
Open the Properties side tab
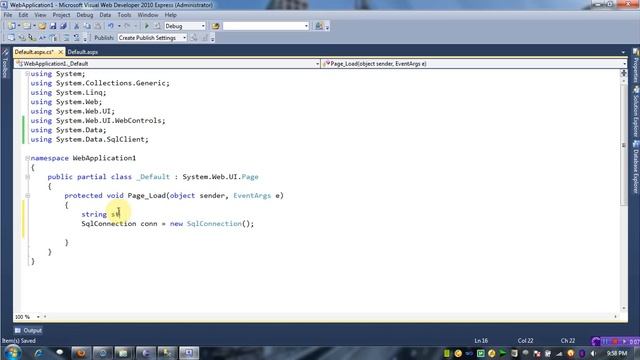click(x=636, y=65)
